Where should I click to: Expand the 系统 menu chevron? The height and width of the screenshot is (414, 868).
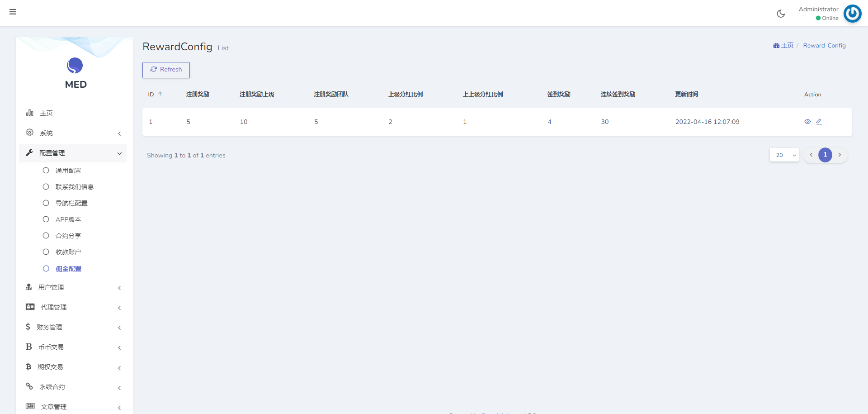click(119, 133)
